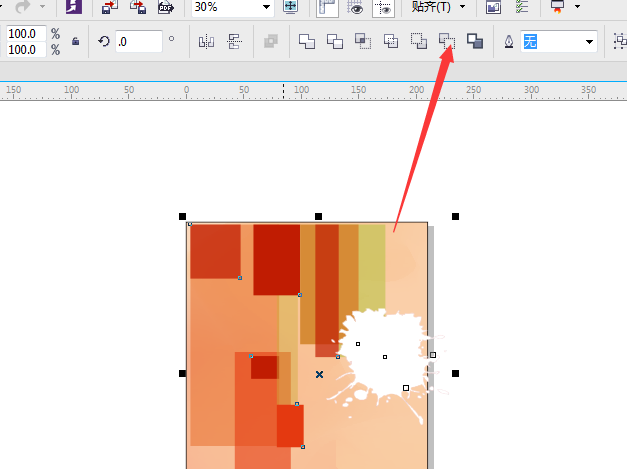Select the yellow-green vertical bar
Viewport: 627px width, 469px height.
click(372, 267)
